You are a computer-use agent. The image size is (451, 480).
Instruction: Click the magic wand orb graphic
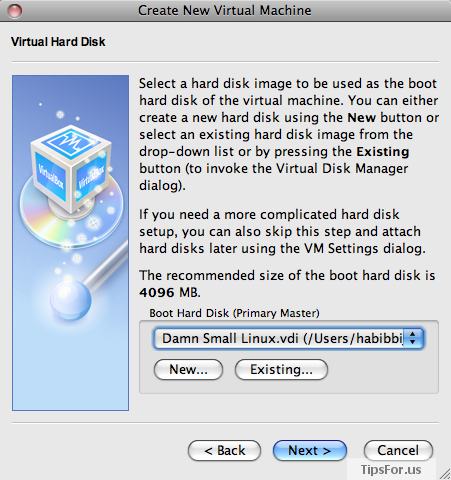[70, 299]
